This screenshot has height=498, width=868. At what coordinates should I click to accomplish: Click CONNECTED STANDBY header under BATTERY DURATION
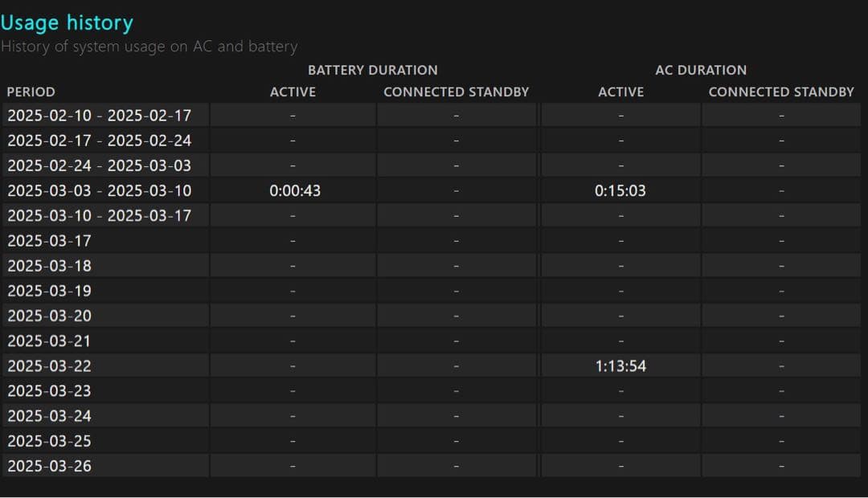coord(456,92)
